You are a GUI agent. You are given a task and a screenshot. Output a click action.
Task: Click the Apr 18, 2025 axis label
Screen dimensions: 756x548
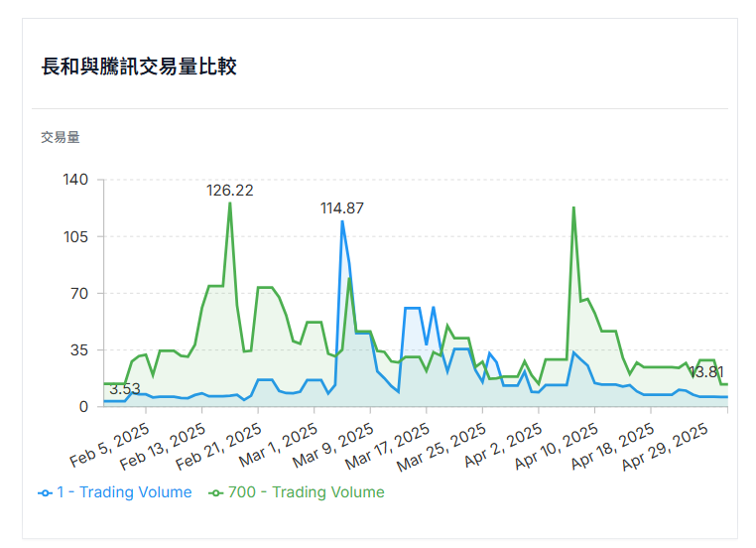coord(612,447)
